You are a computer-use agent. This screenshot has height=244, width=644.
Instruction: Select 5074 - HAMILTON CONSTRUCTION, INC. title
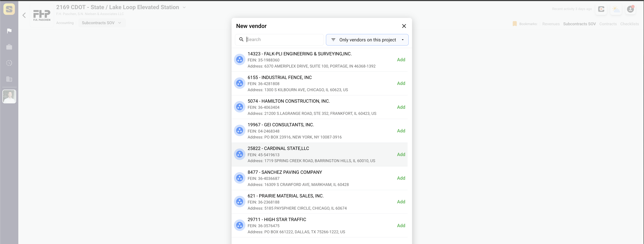click(288, 101)
